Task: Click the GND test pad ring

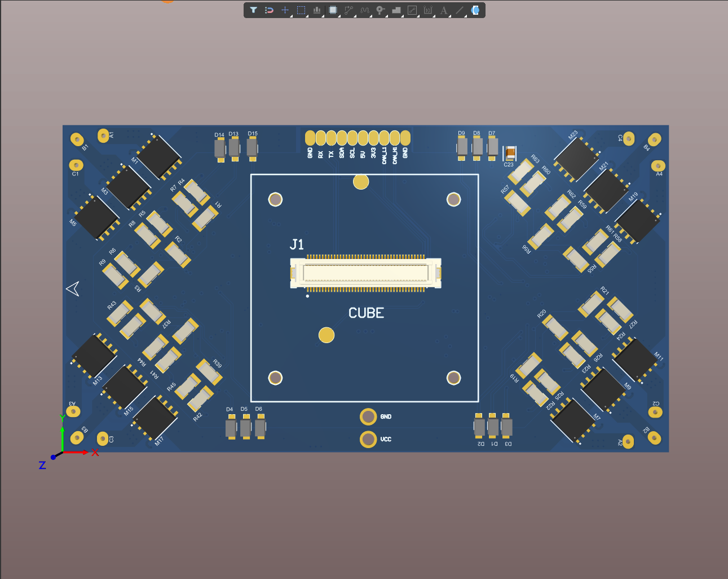Action: pos(368,416)
